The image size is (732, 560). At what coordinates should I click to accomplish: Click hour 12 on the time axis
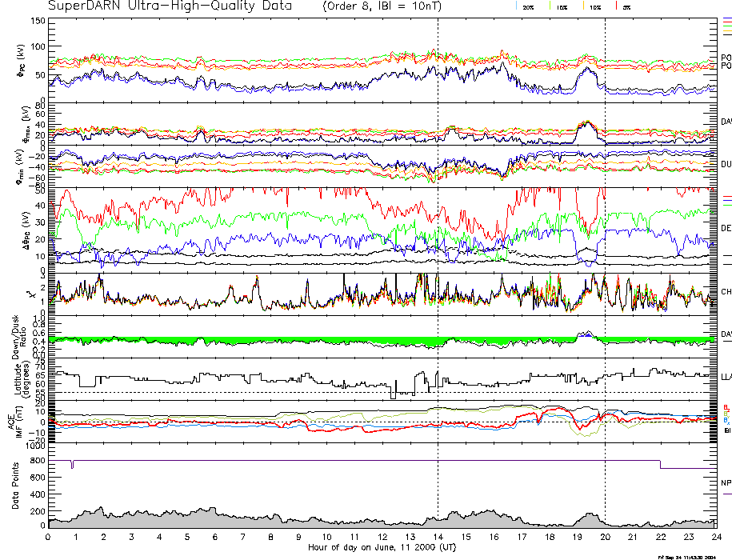(382, 538)
